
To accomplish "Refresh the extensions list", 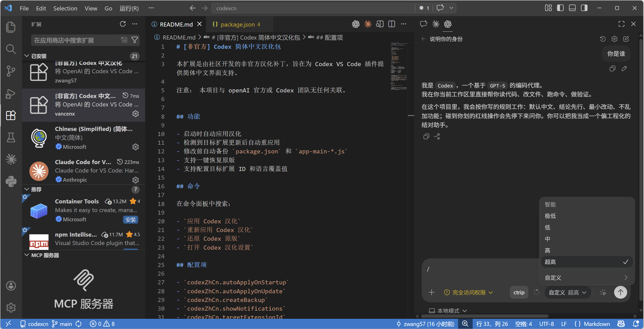I will pyautogui.click(x=123, y=24).
